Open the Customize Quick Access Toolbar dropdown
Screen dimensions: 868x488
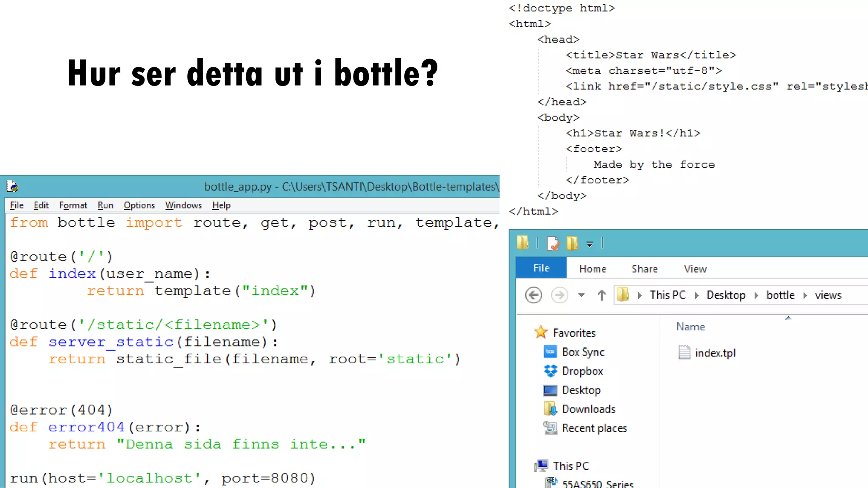[590, 244]
